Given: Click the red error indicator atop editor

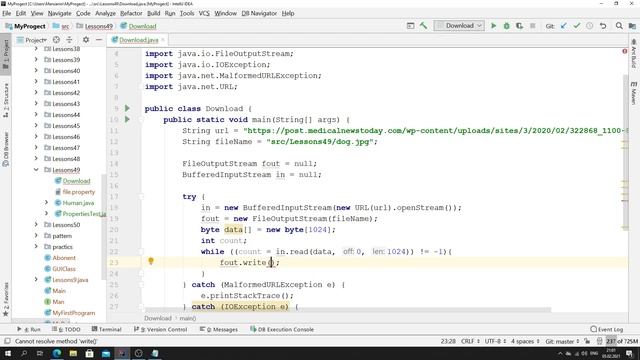Looking at the screenshot, I should click(x=624, y=51).
